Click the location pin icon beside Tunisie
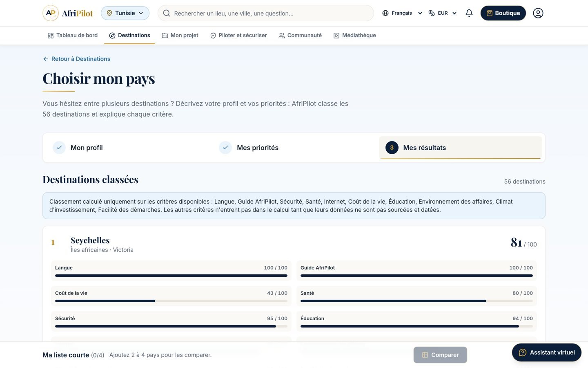Viewport: 588px width, 368px height. tap(109, 13)
